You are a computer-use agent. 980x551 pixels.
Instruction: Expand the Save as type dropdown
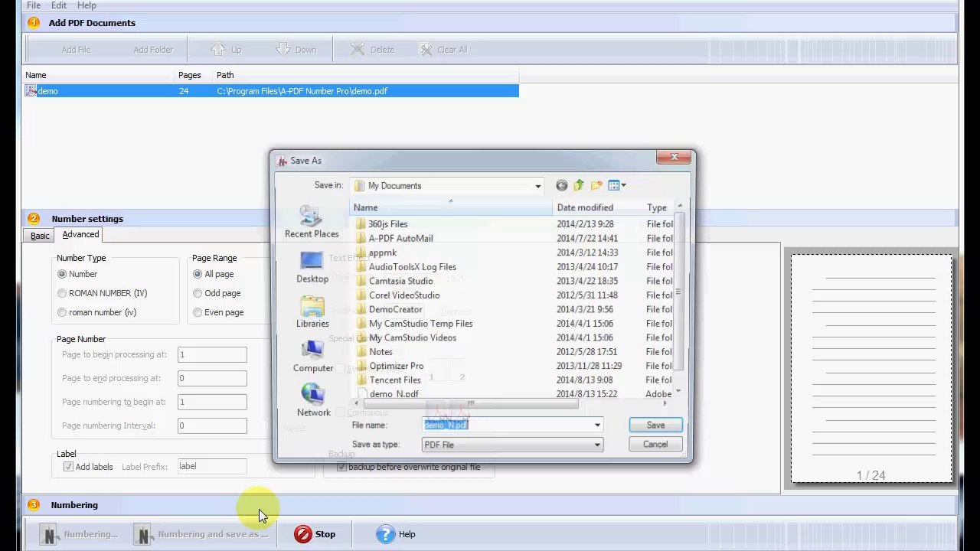tap(597, 445)
